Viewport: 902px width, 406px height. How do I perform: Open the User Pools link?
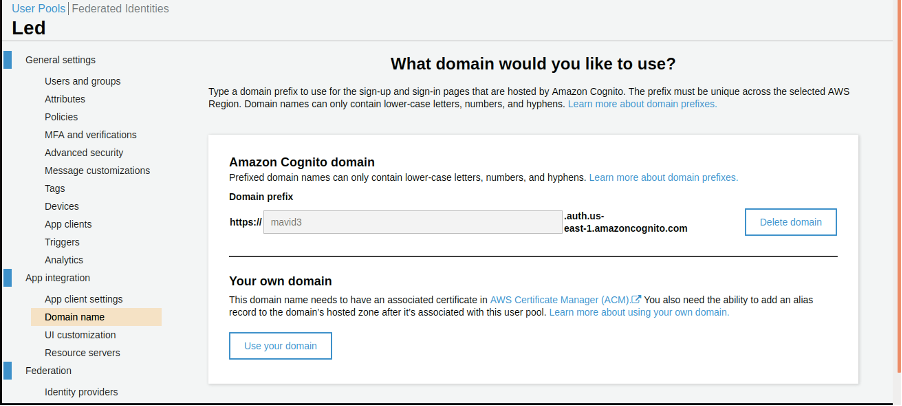click(x=39, y=9)
